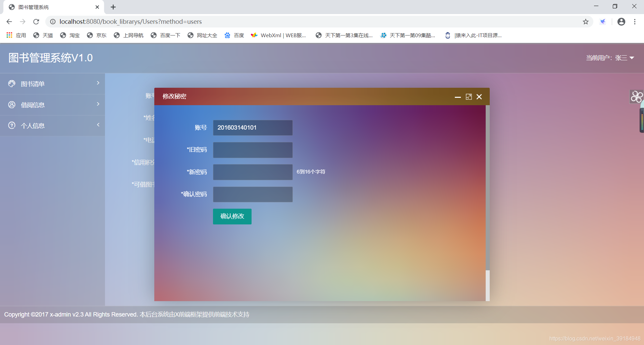Open the 网址大全 bookmark
This screenshot has height=345, width=644.
(202, 35)
